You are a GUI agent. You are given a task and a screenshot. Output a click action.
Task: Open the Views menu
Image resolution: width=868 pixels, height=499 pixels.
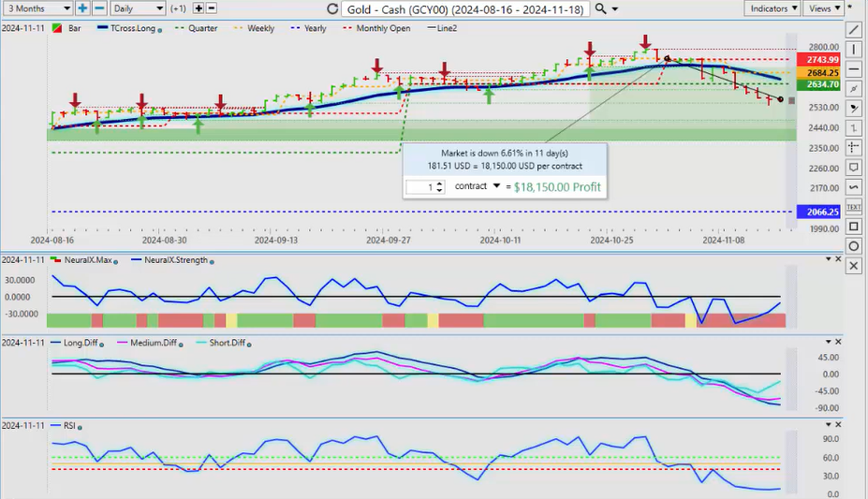[823, 8]
